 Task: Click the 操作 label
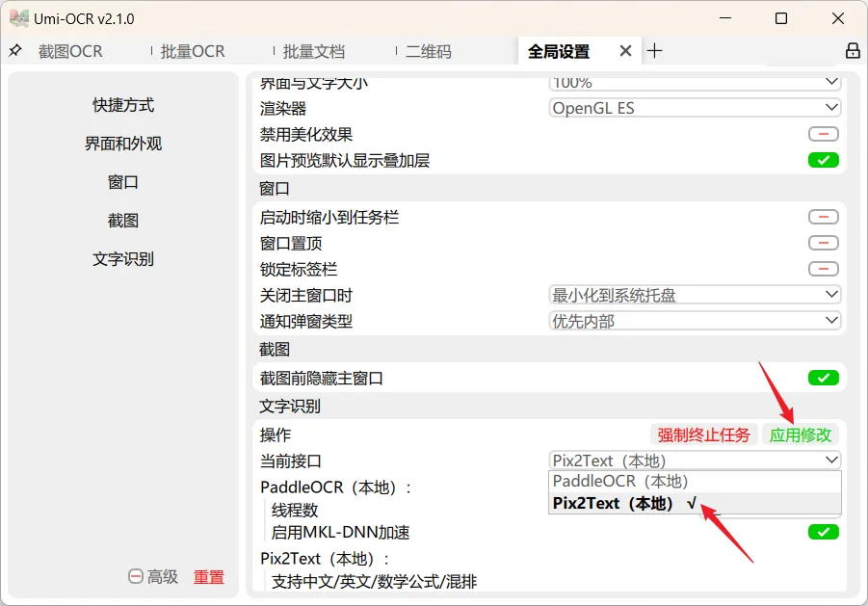(x=276, y=435)
